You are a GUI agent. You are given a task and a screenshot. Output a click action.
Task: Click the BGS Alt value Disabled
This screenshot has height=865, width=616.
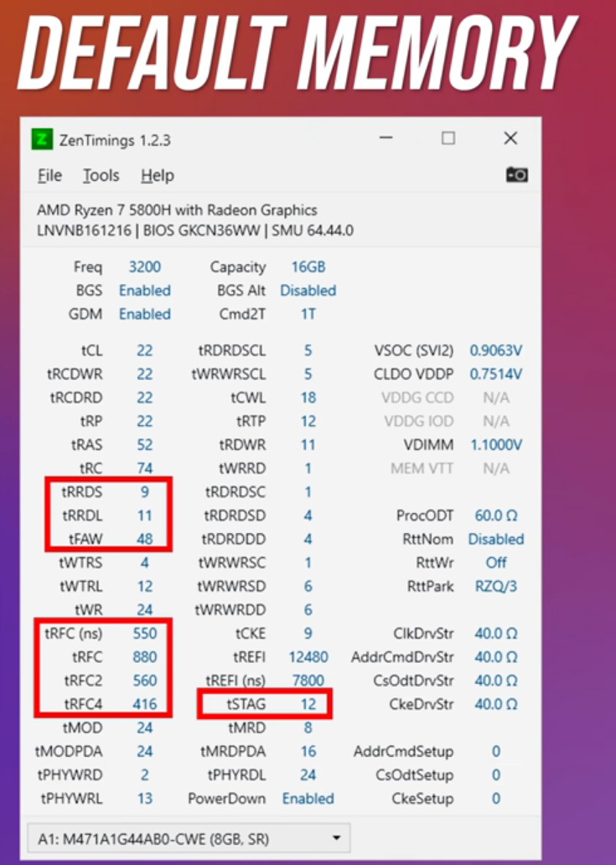coord(308,291)
